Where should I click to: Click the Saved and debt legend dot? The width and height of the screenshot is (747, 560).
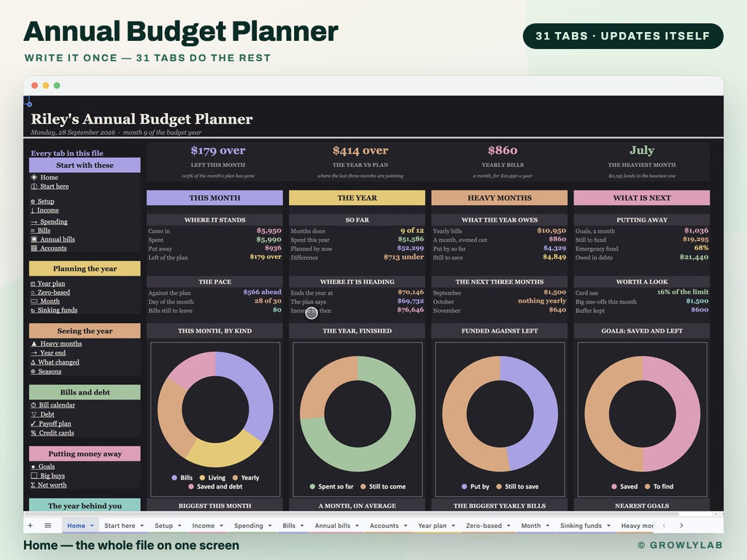[x=190, y=486]
